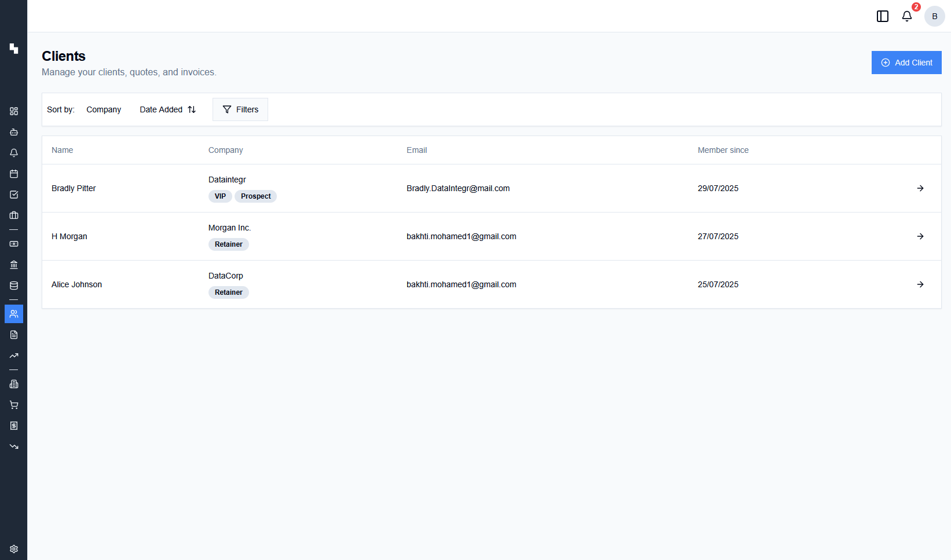
Task: Click Alice Johnson's name
Action: [76, 284]
